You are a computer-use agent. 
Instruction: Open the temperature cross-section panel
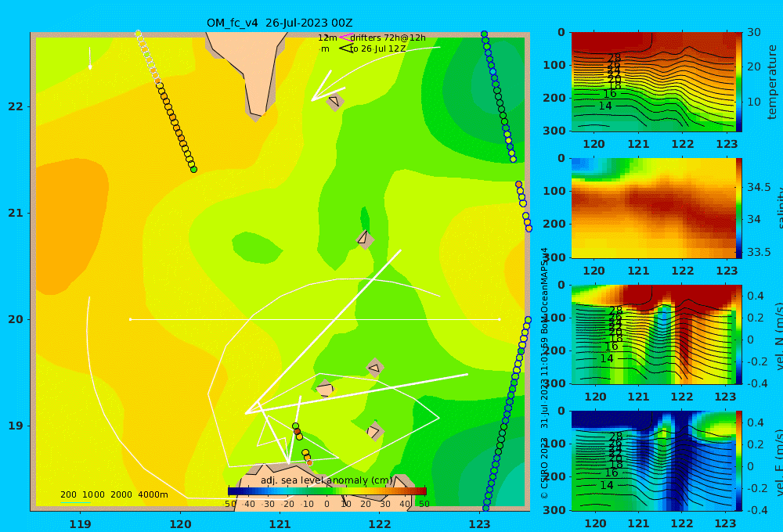(x=653, y=82)
